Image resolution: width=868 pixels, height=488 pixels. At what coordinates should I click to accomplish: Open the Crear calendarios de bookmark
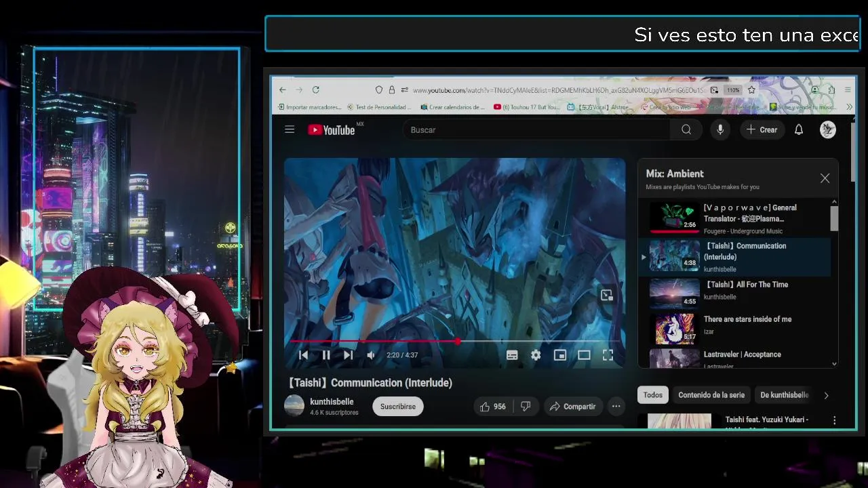pos(452,107)
